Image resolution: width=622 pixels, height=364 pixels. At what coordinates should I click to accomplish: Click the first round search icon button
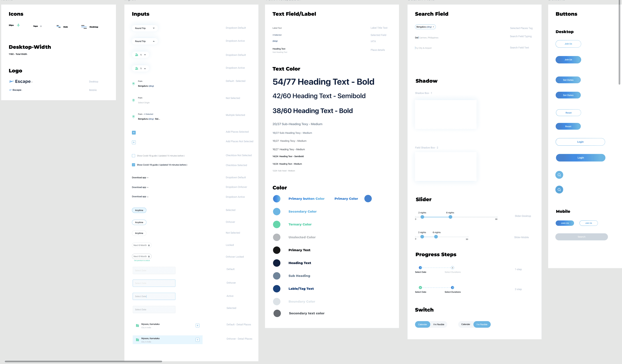point(559,175)
